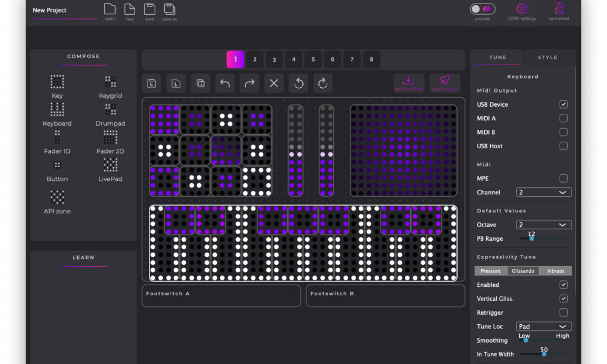The image size is (607, 364).
Task: Open the Tune Loc dropdown
Action: click(x=544, y=327)
